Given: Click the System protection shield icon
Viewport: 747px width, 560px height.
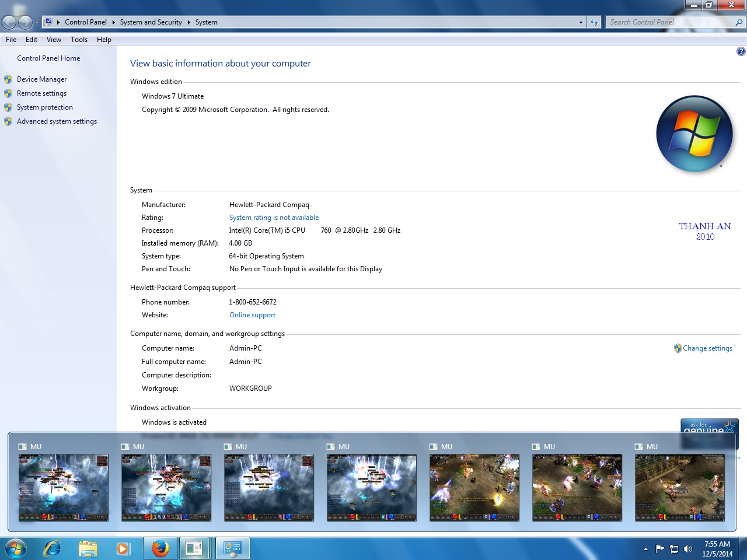Looking at the screenshot, I should pos(8,107).
